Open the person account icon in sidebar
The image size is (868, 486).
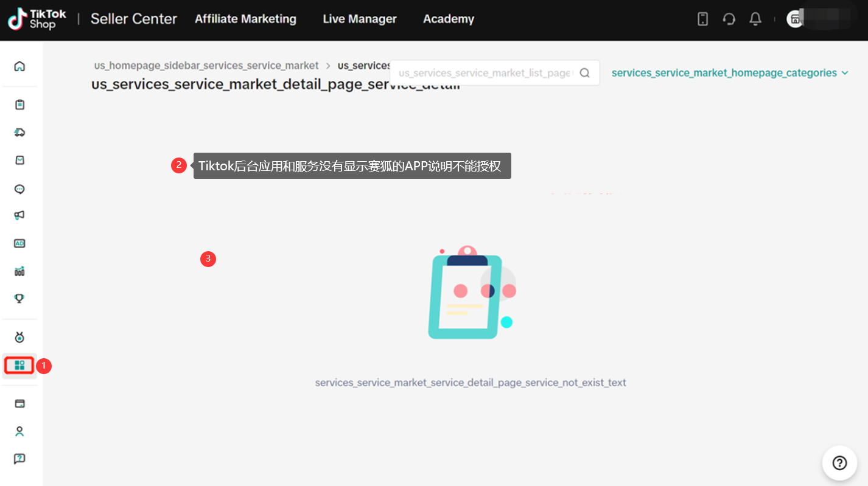(19, 431)
